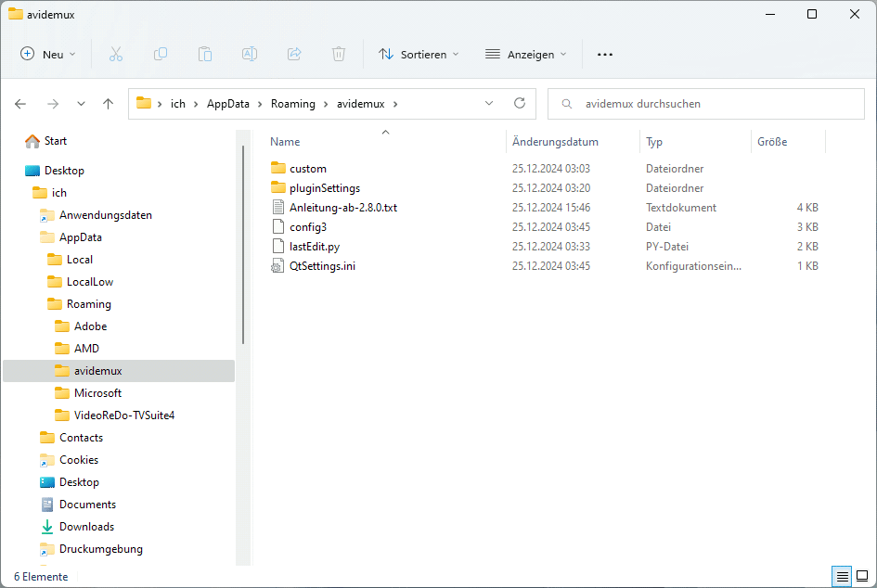
Task: Click the Copy icon in toolbar
Action: 161,54
